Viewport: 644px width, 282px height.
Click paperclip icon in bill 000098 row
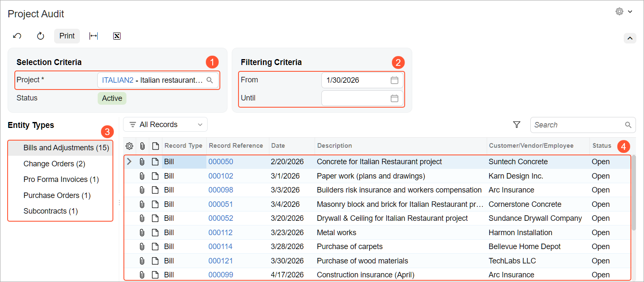(x=142, y=190)
